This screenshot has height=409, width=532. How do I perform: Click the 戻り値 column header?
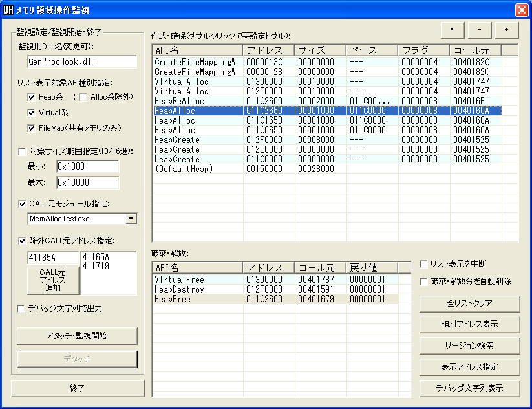point(372,268)
